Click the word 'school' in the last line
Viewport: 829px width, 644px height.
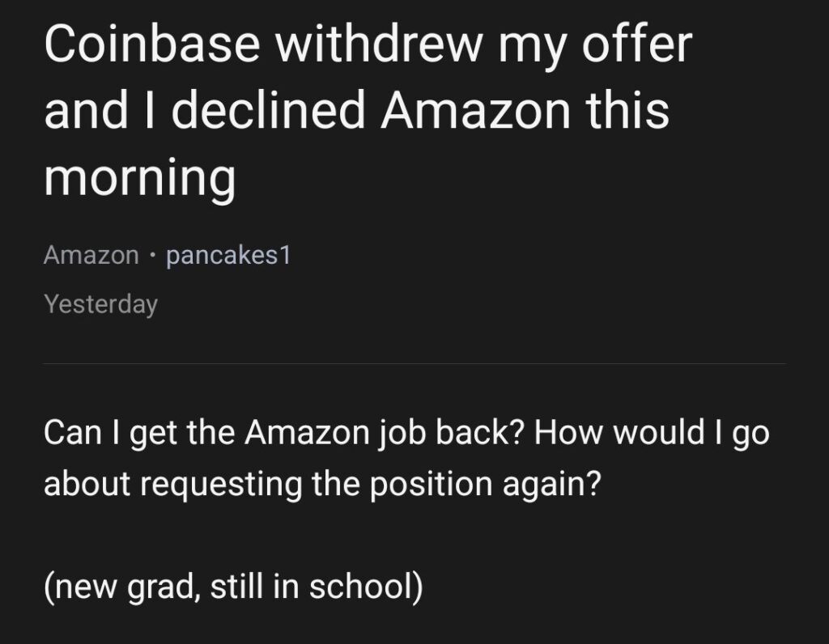(x=362, y=587)
